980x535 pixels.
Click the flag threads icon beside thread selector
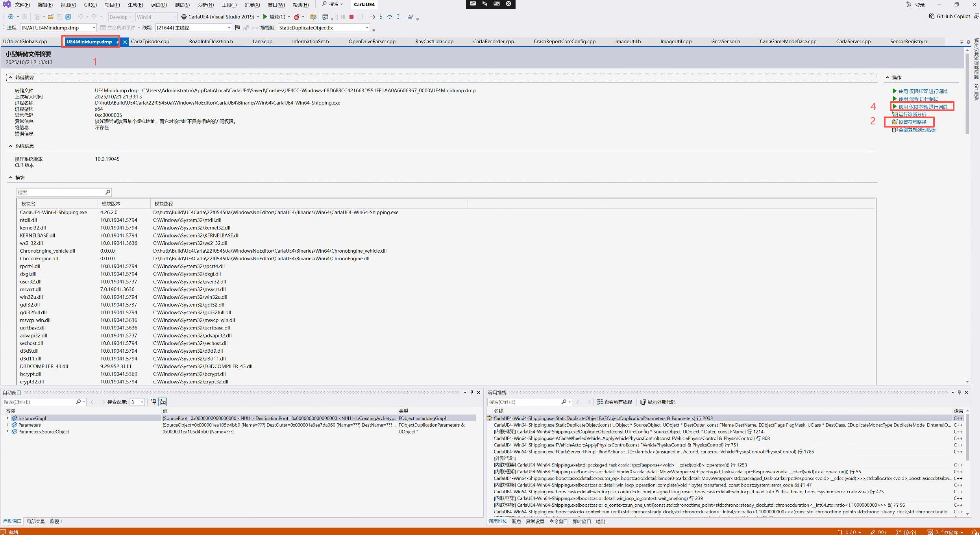coord(237,28)
